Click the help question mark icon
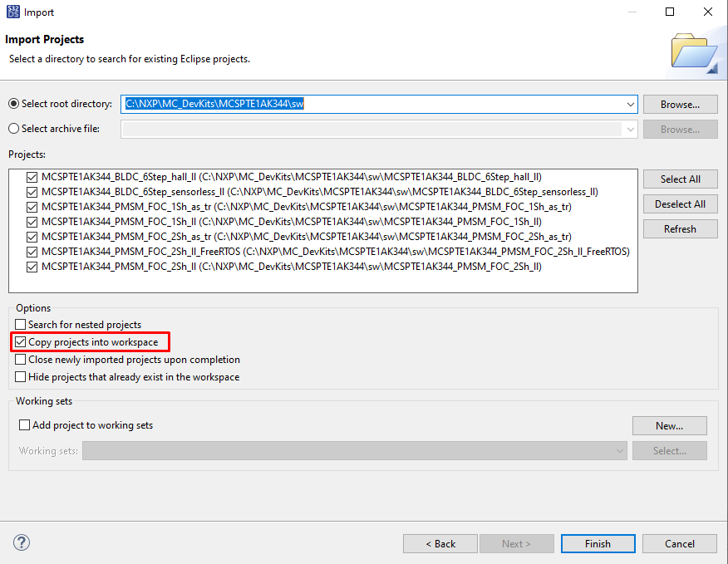This screenshot has height=564, width=728. (22, 542)
